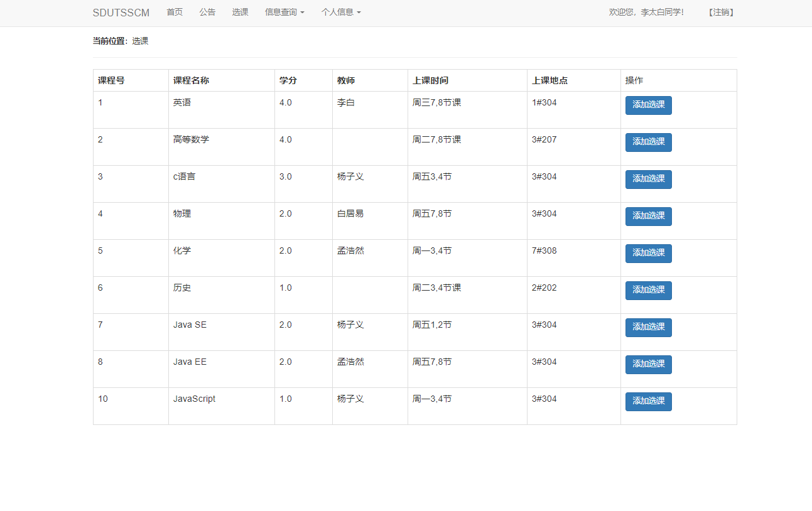Click 【注销】 to log out

pyautogui.click(x=720, y=12)
